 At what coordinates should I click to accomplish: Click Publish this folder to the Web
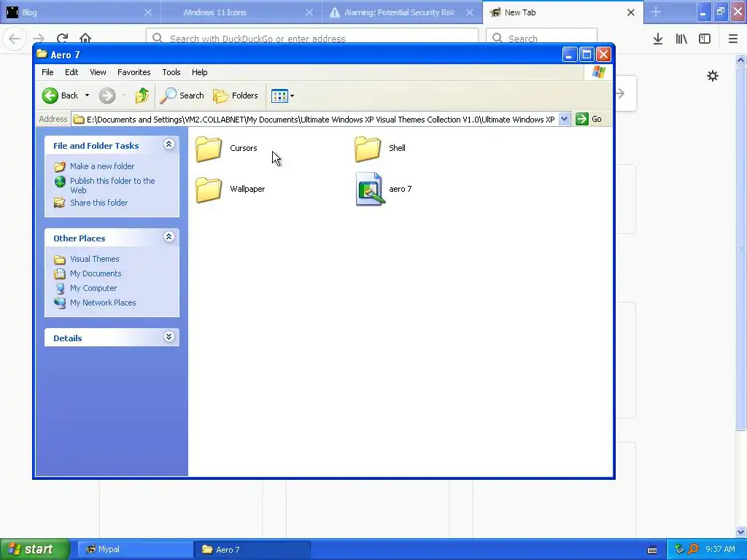tap(112, 185)
